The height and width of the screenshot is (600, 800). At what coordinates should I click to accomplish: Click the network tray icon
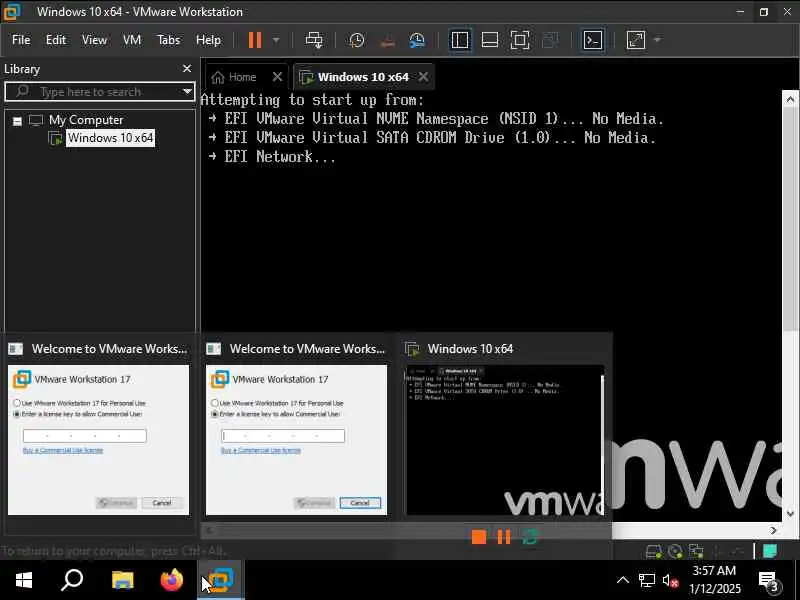tap(647, 580)
